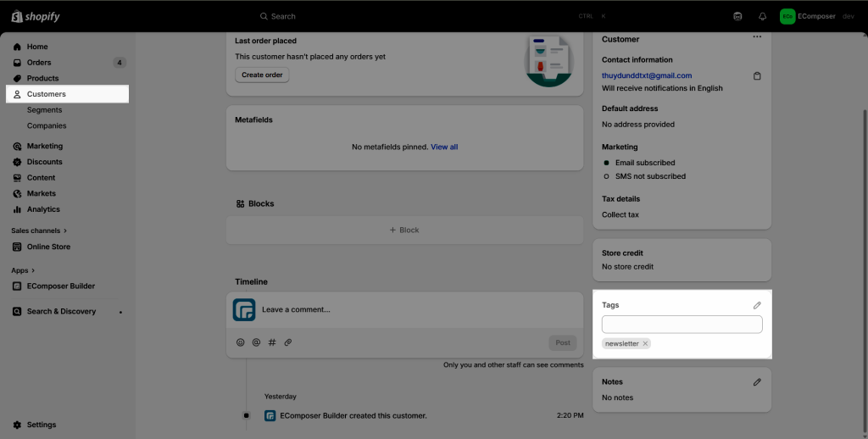The width and height of the screenshot is (868, 439).
Task: Click the customer email address link
Action: 647,75
